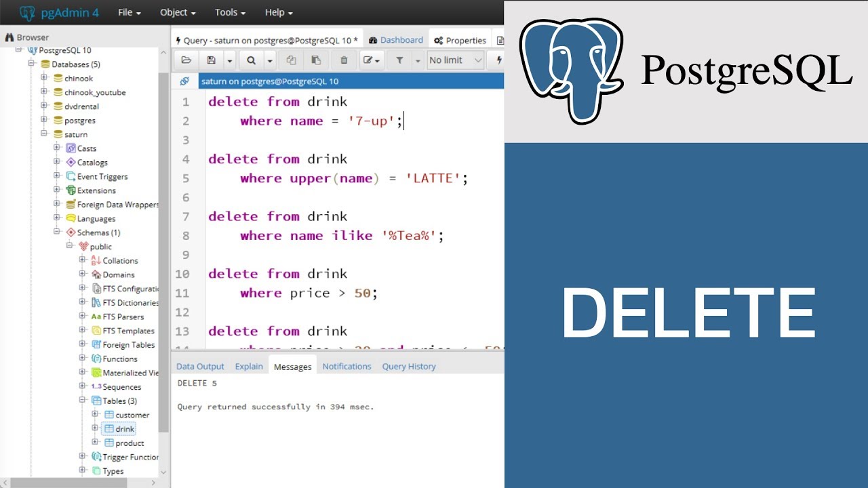
Task: Click the Materialized Views tree item
Action: click(x=130, y=373)
